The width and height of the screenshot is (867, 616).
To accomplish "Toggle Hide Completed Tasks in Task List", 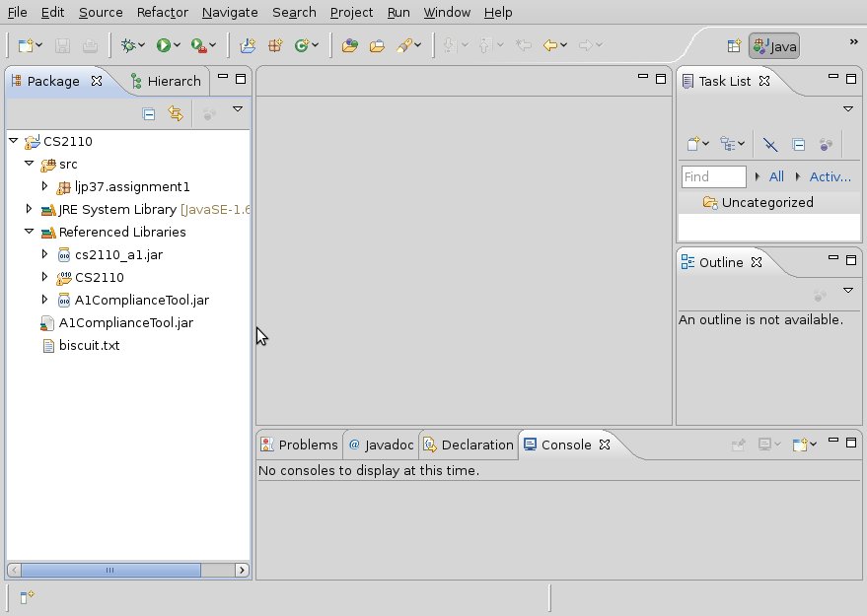I will pyautogui.click(x=770, y=144).
